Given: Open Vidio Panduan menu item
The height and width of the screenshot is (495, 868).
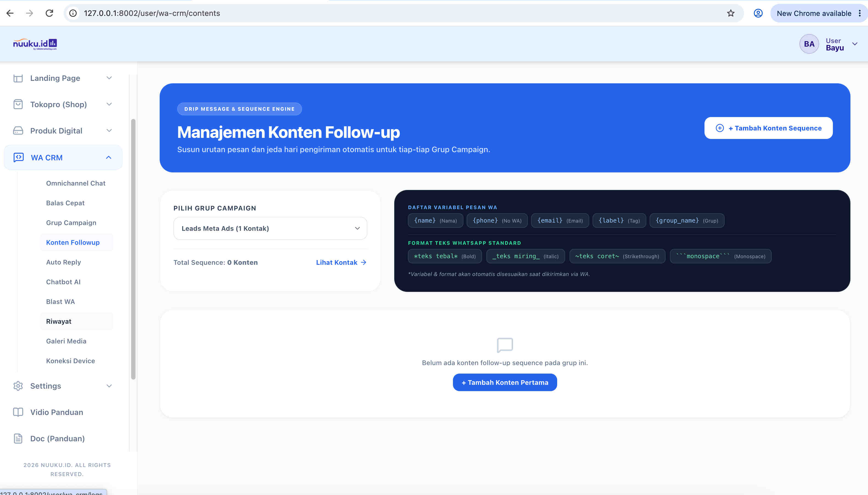Looking at the screenshot, I should point(63,412).
